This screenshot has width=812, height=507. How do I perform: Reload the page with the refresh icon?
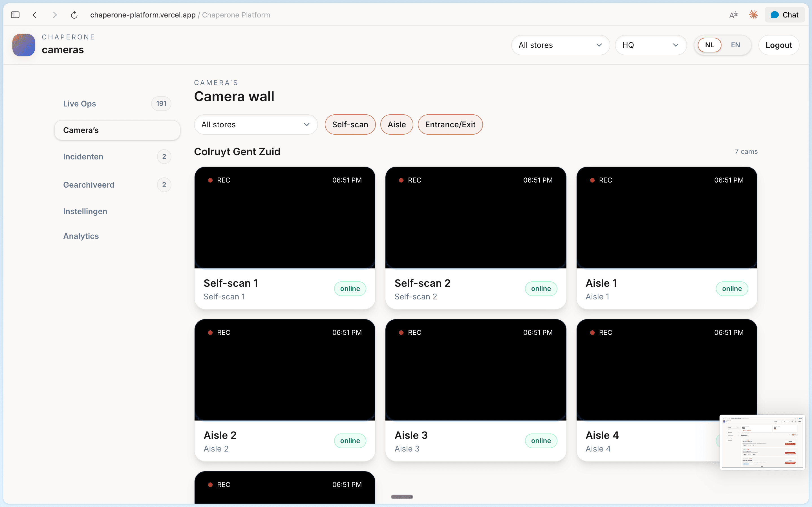pos(74,15)
